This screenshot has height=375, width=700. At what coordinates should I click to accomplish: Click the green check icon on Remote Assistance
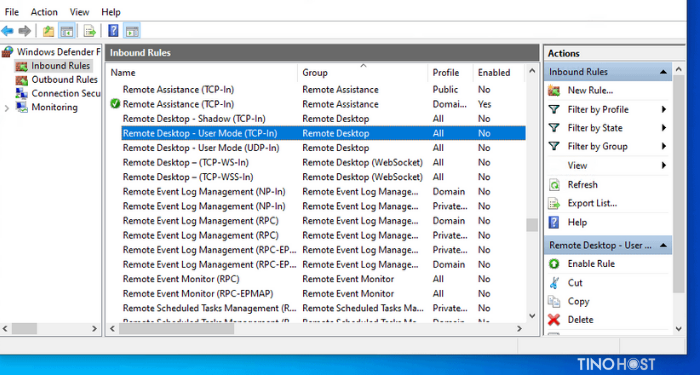coord(115,104)
